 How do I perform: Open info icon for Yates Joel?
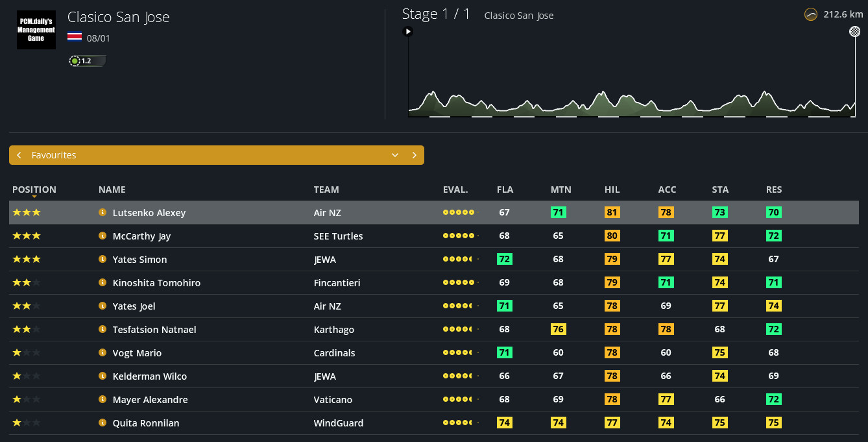point(102,306)
